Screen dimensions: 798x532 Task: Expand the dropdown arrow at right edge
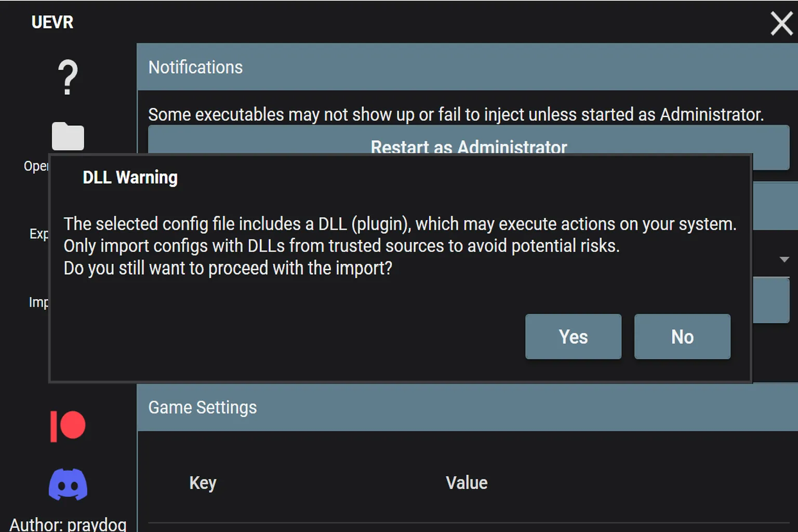coord(784,259)
